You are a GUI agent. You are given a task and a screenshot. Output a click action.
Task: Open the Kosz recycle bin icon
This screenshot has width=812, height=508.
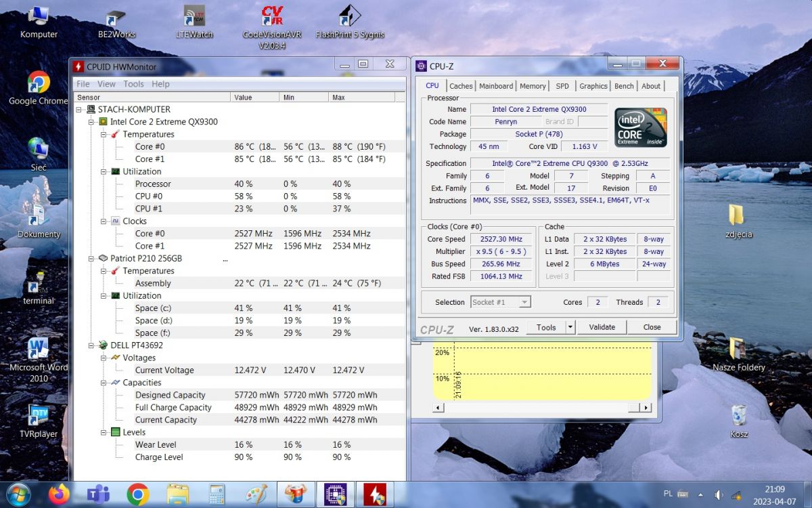[x=739, y=417]
